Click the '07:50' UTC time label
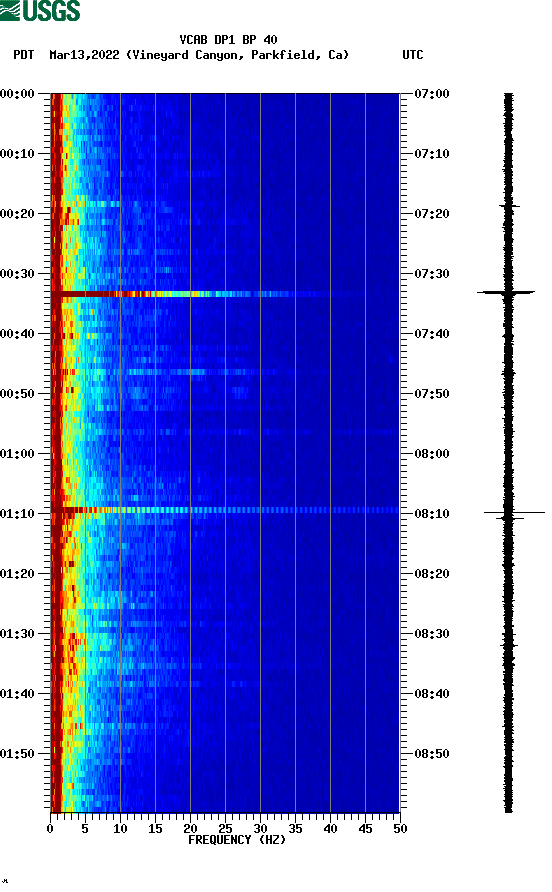 point(431,394)
